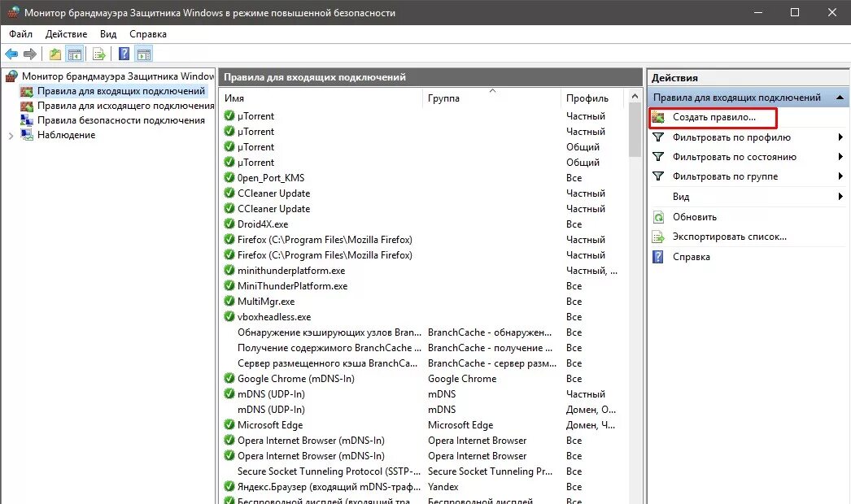The width and height of the screenshot is (851, 504).
Task: Click the up-one-level folder toolbar icon
Action: pyautogui.click(x=55, y=54)
